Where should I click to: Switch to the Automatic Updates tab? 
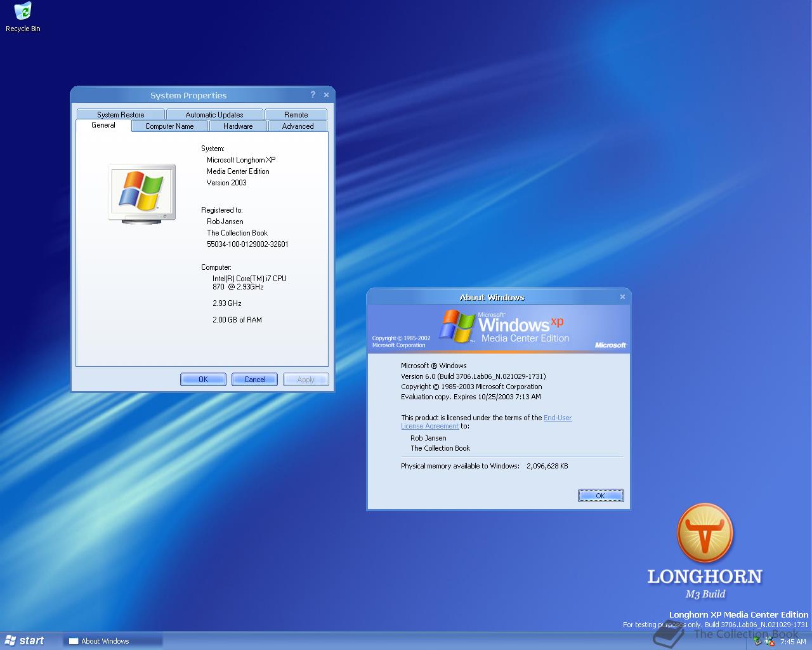coord(214,115)
